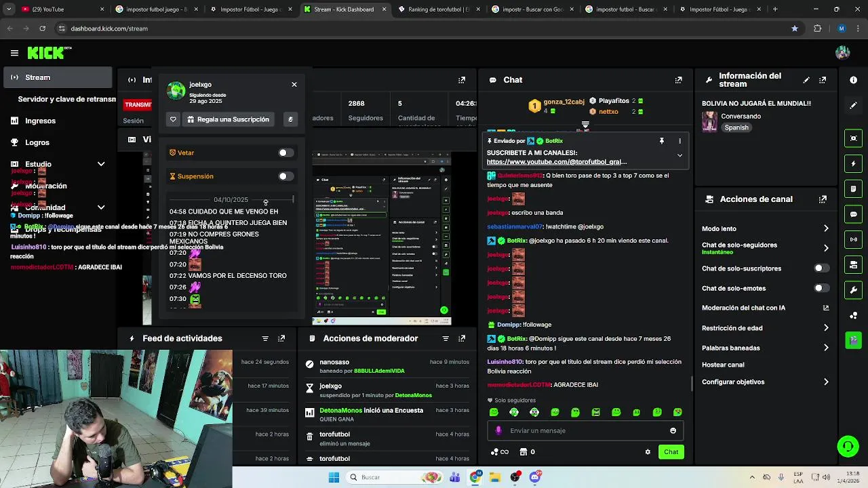This screenshot has height=488, width=868.
Task: Click the green help bubble button
Action: [x=848, y=446]
